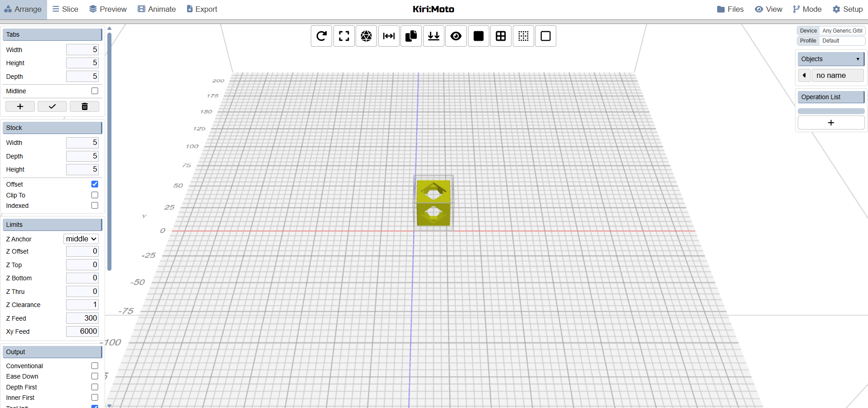The width and height of the screenshot is (868, 408).
Task: Click the fit-to-view brackets icon
Action: [x=344, y=36]
